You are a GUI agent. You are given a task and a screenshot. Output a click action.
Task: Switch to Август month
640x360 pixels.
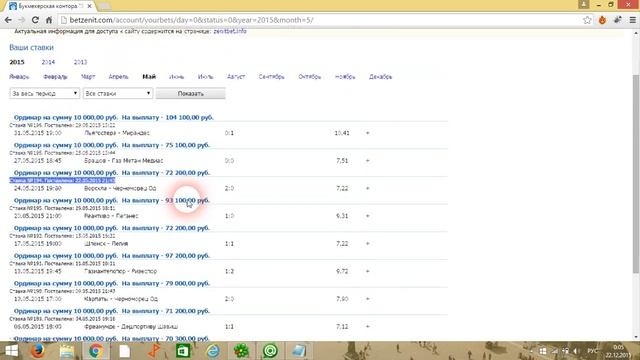(236, 77)
